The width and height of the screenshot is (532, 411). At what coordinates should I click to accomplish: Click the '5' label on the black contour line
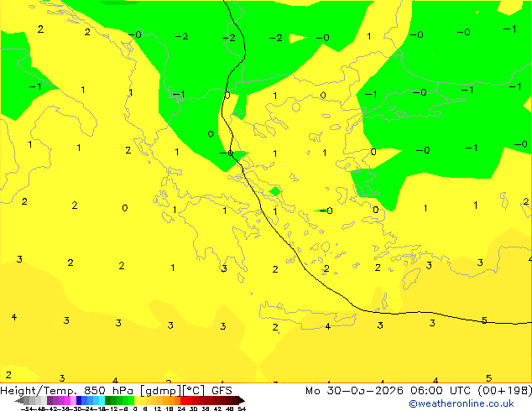[x=484, y=320]
